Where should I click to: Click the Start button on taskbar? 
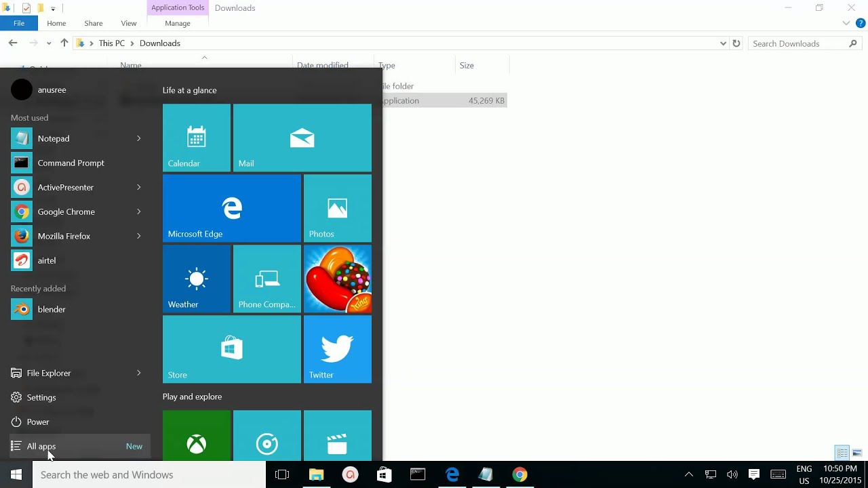pos(16,474)
